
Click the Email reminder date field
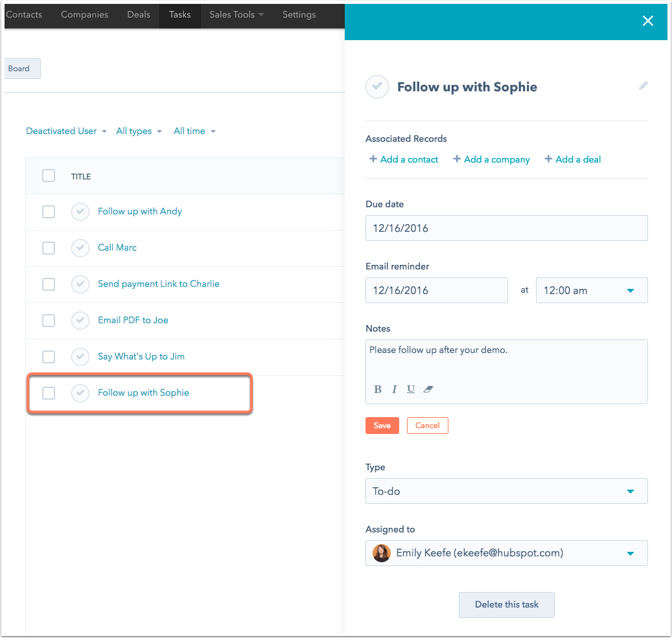point(436,291)
